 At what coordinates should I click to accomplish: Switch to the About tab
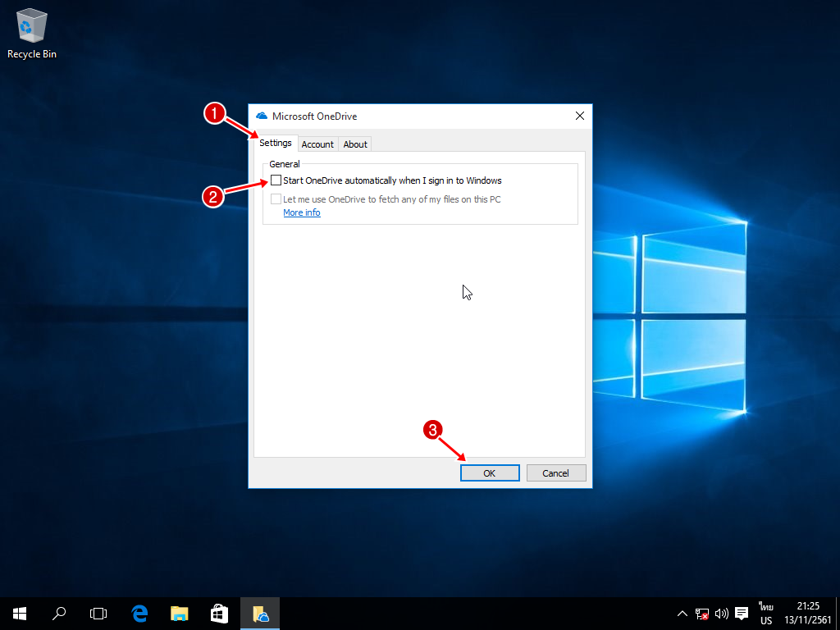click(355, 144)
